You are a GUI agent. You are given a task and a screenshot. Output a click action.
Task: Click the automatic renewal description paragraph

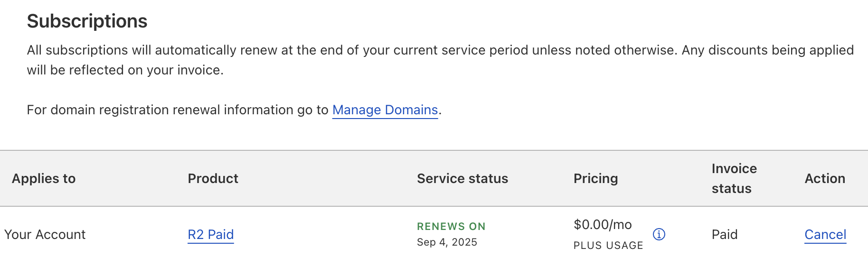[440, 60]
